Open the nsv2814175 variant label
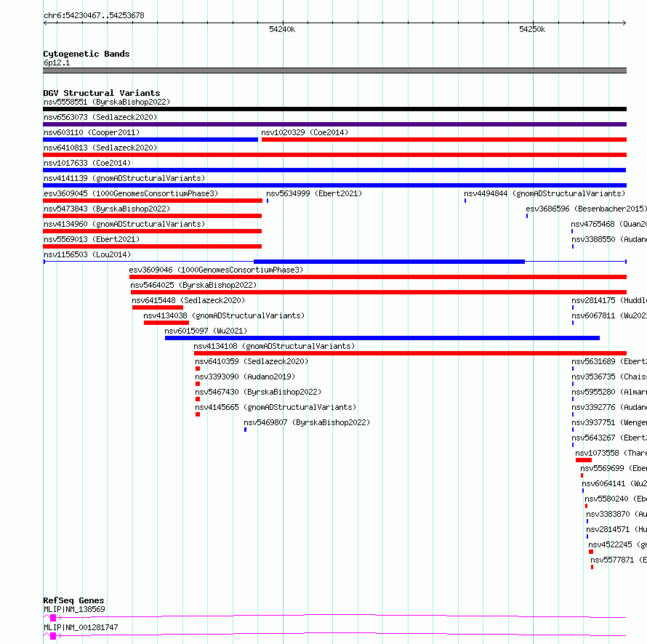Viewport: 647px width, 644px height. pos(609,300)
